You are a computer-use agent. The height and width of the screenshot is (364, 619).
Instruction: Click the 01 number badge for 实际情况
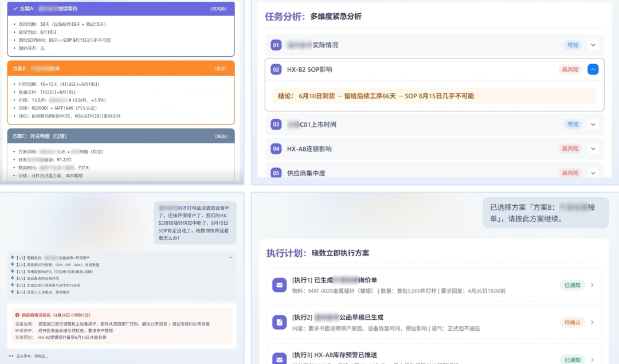[x=276, y=45]
